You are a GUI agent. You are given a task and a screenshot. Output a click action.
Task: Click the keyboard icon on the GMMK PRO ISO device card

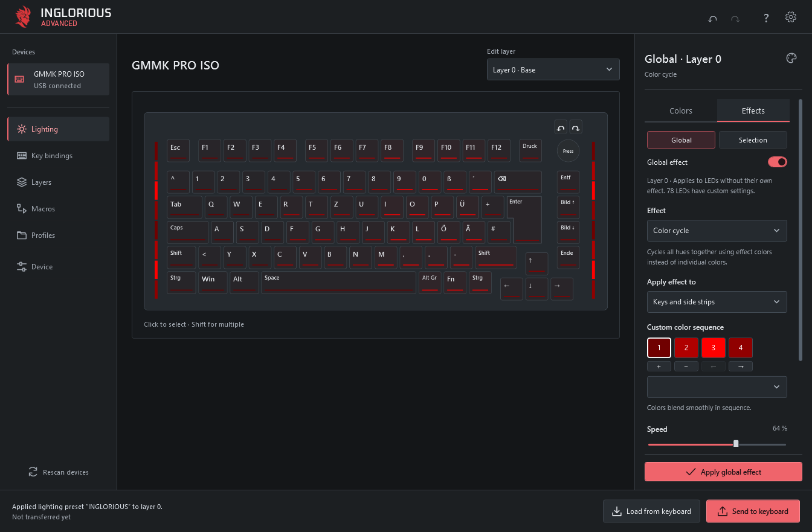20,79
